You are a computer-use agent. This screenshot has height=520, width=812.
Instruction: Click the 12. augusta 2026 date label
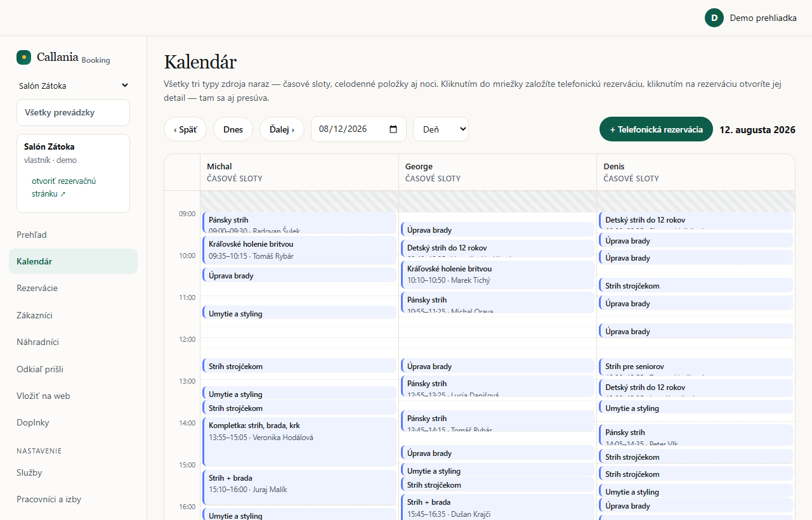coord(757,129)
